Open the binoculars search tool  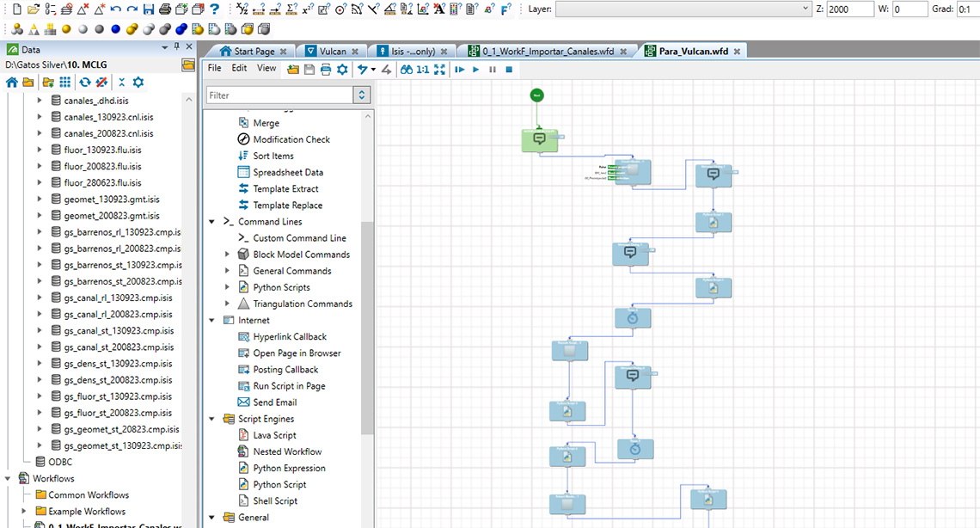pos(407,69)
